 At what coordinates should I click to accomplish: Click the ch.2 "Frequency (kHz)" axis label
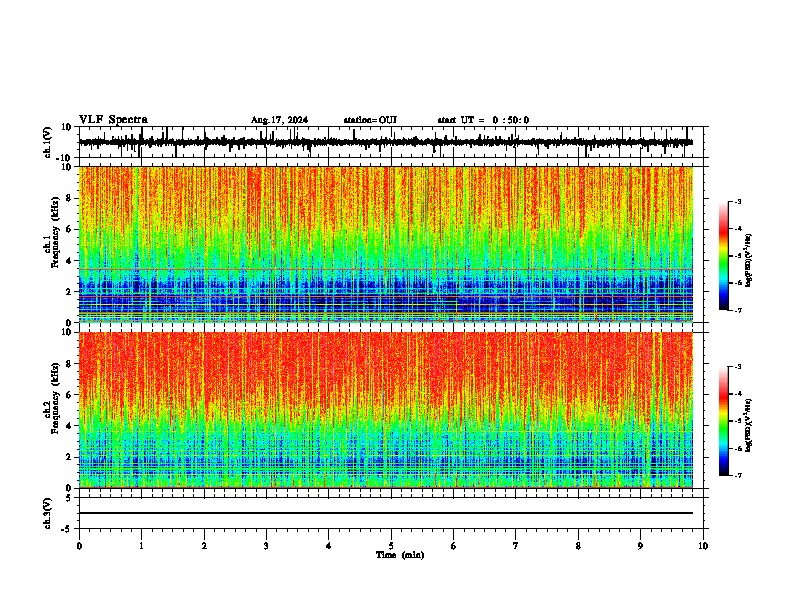click(x=55, y=398)
